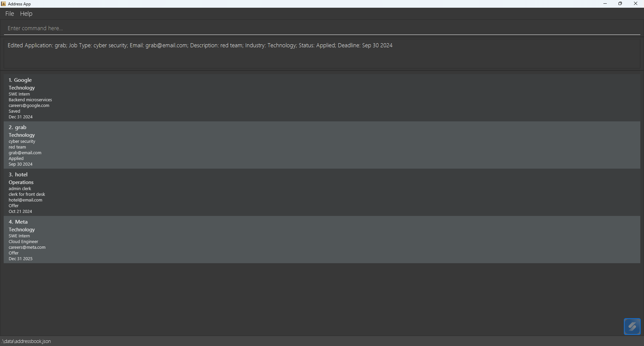Click the blue floating icon in bottom-right corner
Screen dimensions: 644x346
point(632,326)
